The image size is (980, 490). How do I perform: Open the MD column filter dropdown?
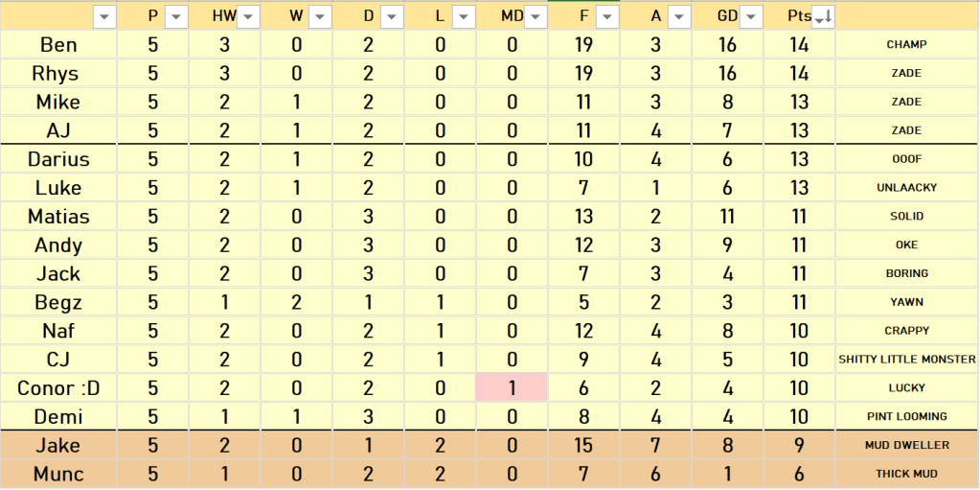(536, 16)
